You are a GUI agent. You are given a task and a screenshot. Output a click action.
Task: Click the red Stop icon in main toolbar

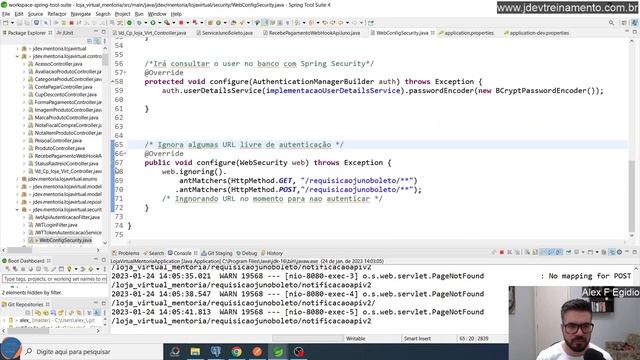71,23
